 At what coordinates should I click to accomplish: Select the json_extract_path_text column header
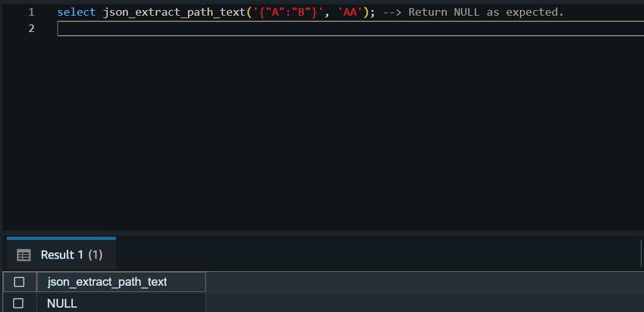point(121,282)
